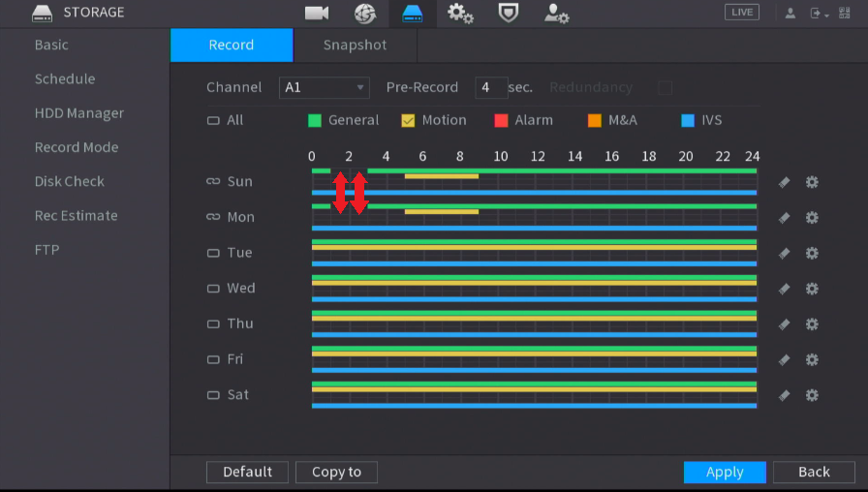868x492 pixels.
Task: Click the QR code icon
Action: pos(844,13)
